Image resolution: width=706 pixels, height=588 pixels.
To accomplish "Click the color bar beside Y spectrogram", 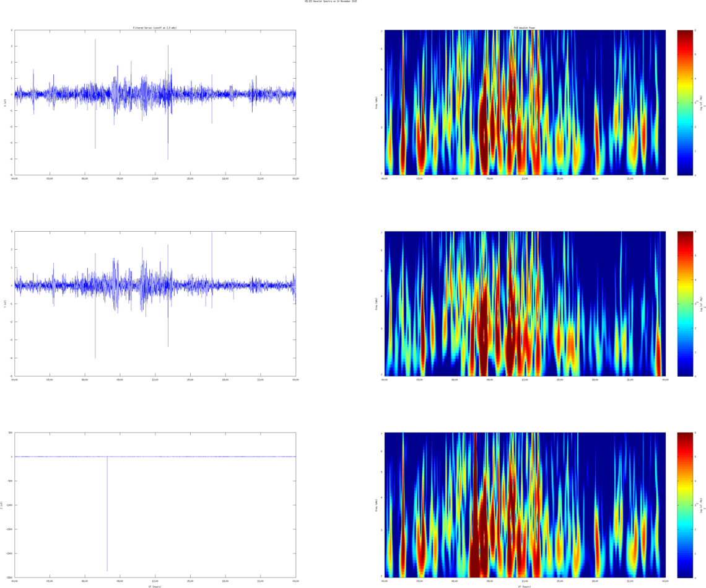I will tap(685, 304).
